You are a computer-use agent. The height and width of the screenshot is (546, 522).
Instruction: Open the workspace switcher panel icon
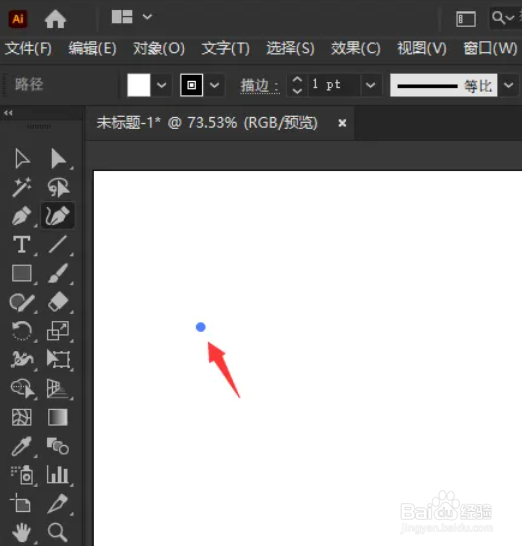pyautogui.click(x=466, y=19)
